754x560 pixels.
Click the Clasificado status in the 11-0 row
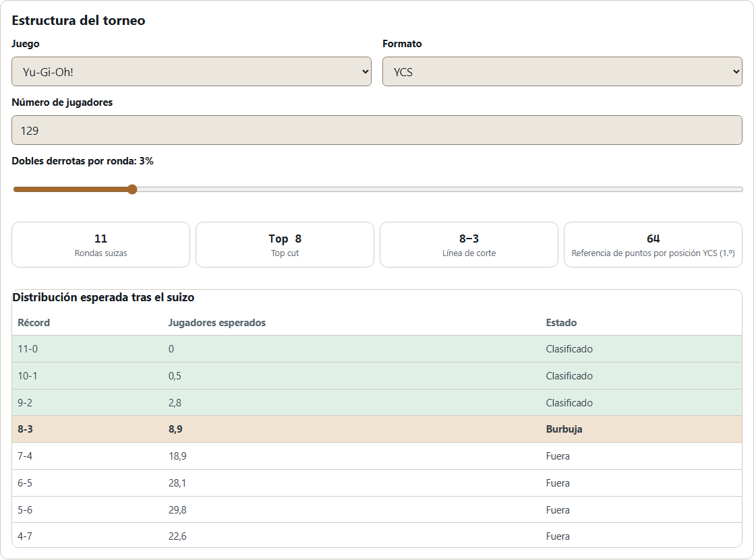[x=569, y=349]
